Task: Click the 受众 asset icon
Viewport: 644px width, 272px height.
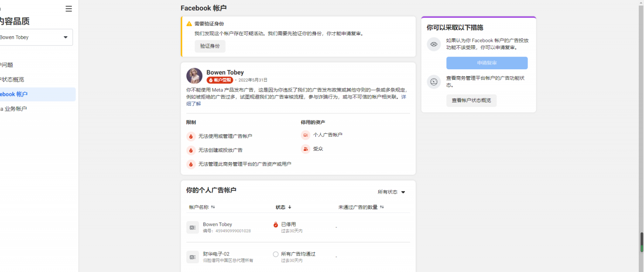Action: tap(305, 149)
